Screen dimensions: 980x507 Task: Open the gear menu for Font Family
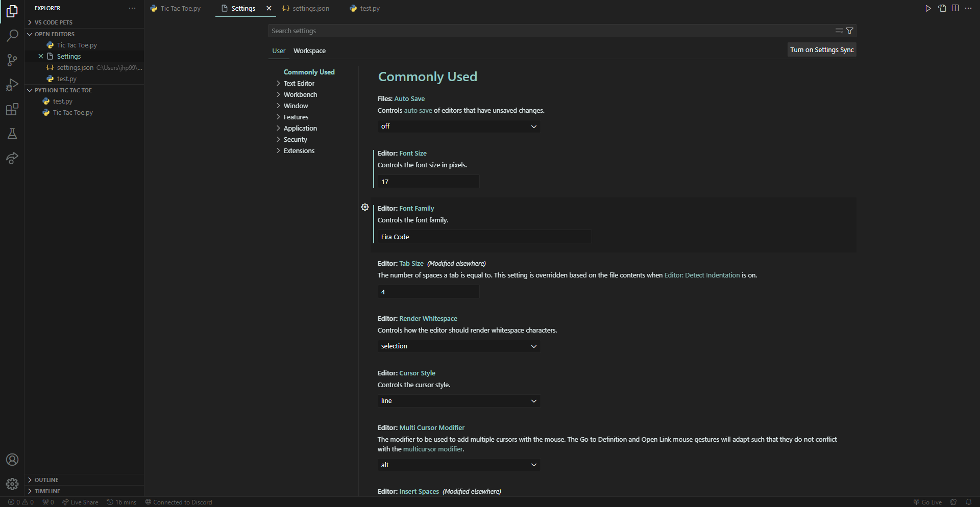(365, 207)
